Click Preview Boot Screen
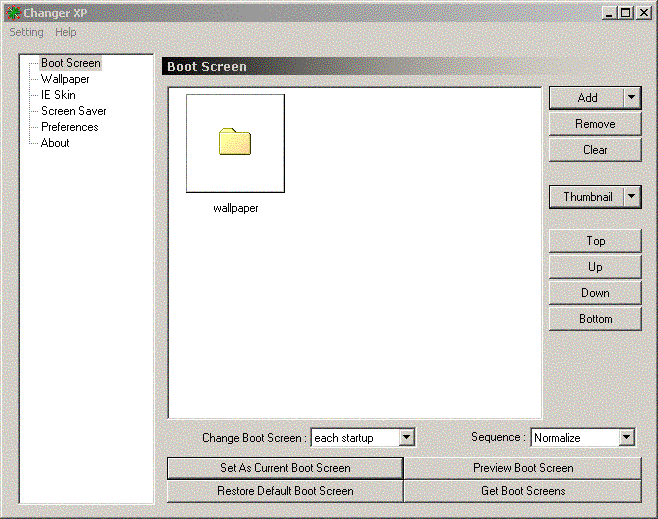The width and height of the screenshot is (658, 519). click(523, 468)
